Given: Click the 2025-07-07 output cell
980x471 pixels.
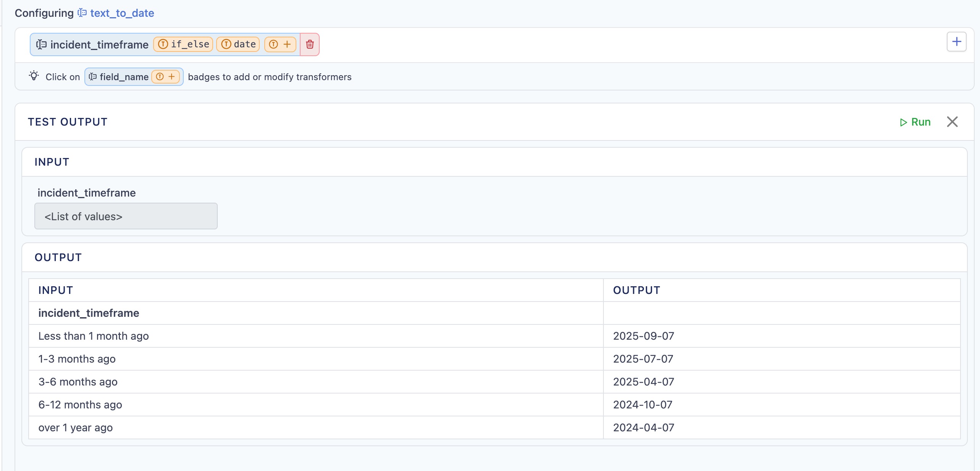Looking at the screenshot, I should [643, 359].
